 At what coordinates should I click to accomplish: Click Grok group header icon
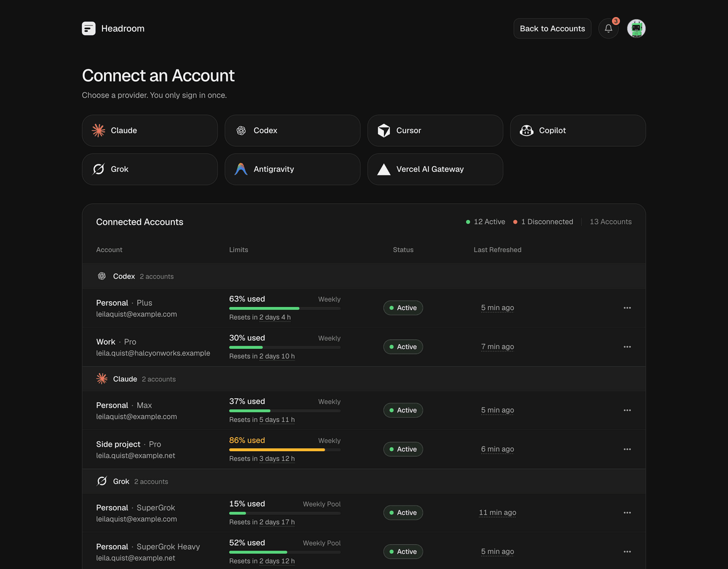click(x=102, y=481)
